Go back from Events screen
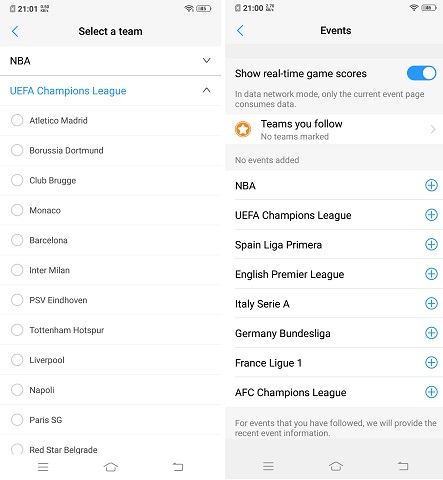Image resolution: width=443 pixels, height=480 pixels. 240,30
